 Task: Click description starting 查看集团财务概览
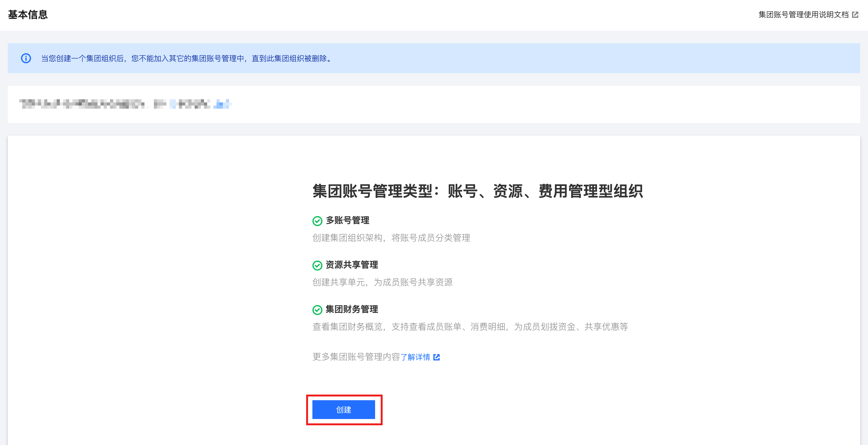click(x=470, y=327)
